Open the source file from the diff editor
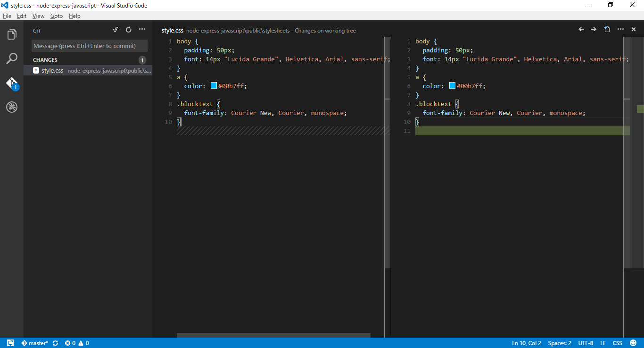Screen dimensions: 644x348 click(x=607, y=30)
